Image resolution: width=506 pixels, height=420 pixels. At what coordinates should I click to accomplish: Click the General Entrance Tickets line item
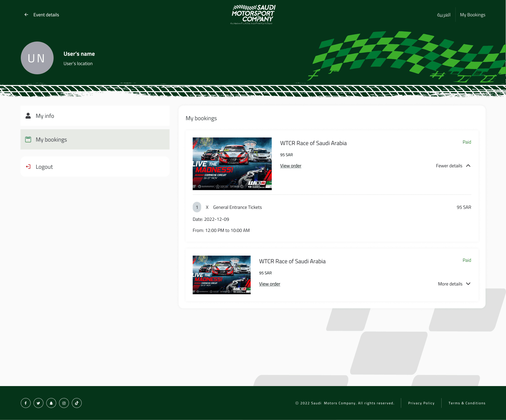coord(237,207)
